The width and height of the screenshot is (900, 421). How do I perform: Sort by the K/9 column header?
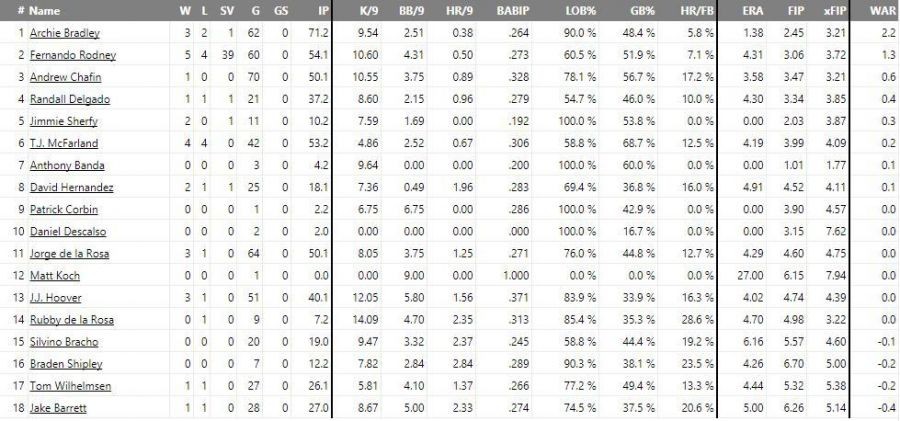(367, 10)
